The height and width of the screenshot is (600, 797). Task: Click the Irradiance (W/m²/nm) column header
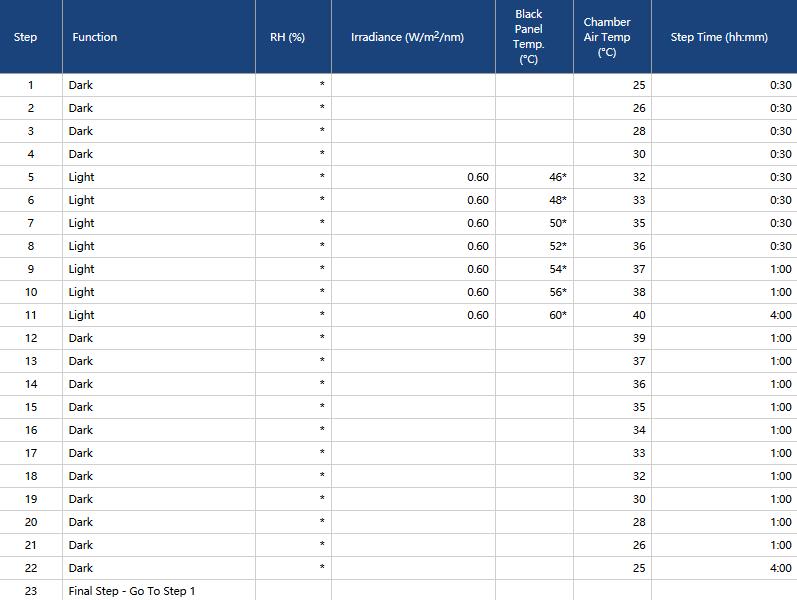(x=408, y=37)
